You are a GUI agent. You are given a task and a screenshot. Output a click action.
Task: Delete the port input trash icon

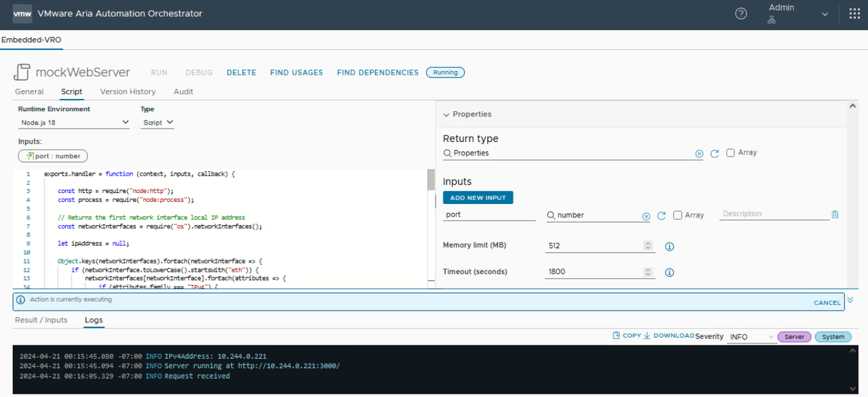[835, 215]
